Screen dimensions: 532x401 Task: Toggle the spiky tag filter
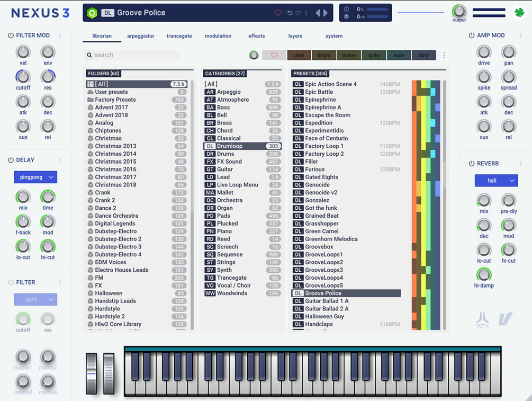[x=374, y=55]
